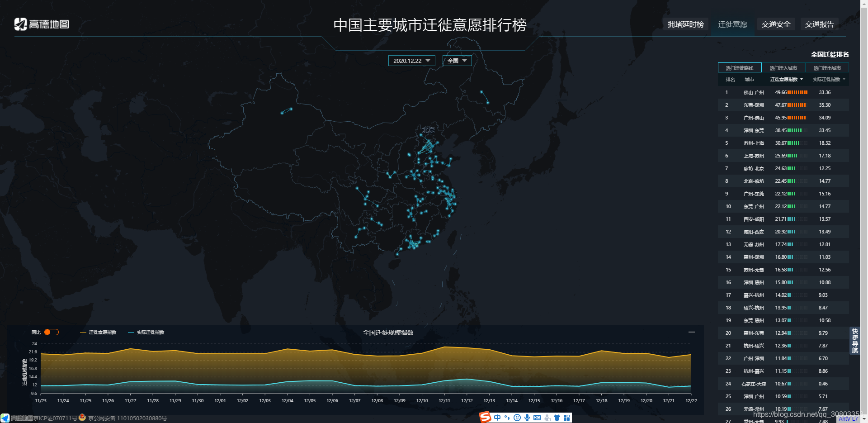The width and height of the screenshot is (868, 423).
Task: Open the Sogou soft keyboard
Action: (x=537, y=418)
